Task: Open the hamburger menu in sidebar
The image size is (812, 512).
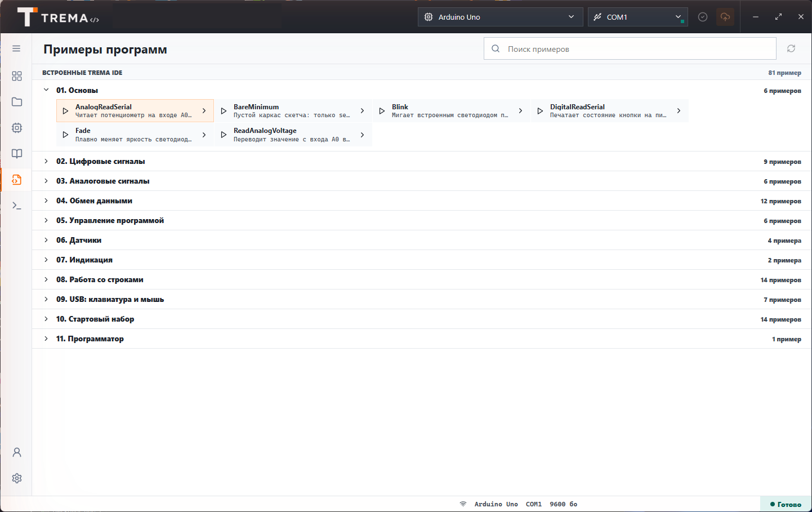Action: click(16, 48)
